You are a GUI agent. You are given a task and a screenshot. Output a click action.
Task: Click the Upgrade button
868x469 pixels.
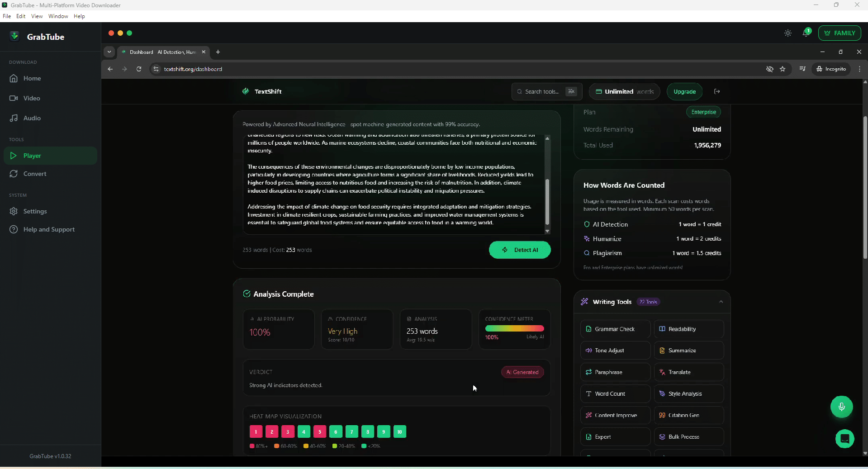click(x=684, y=91)
